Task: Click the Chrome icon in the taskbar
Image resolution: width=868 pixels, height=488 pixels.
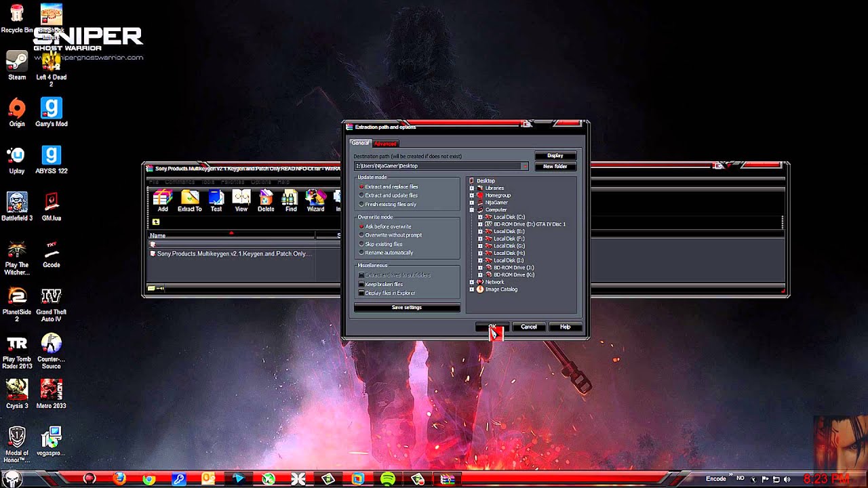Action: click(149, 479)
